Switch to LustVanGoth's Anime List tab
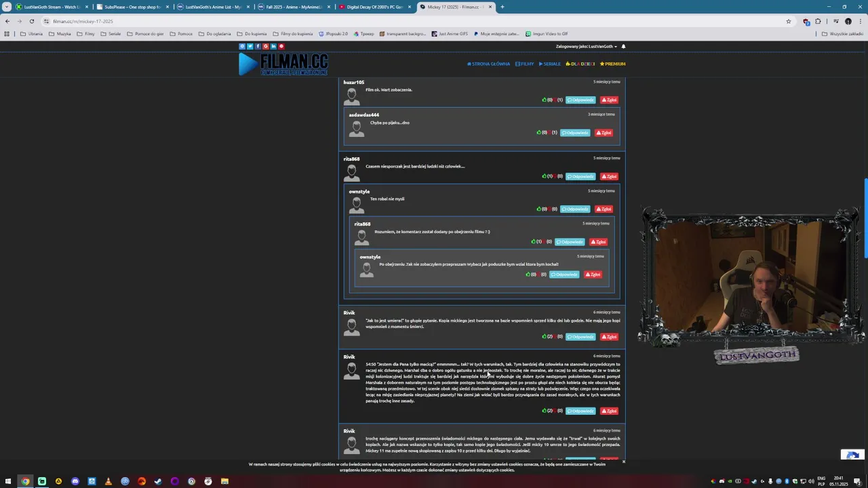Viewport: 868px width, 488px height. click(214, 7)
